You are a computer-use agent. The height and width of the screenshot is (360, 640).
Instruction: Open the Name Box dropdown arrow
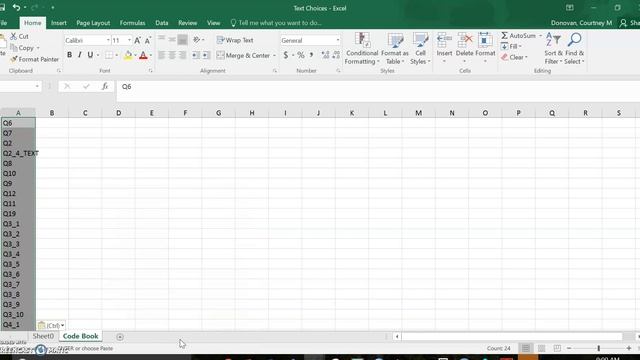[37, 86]
